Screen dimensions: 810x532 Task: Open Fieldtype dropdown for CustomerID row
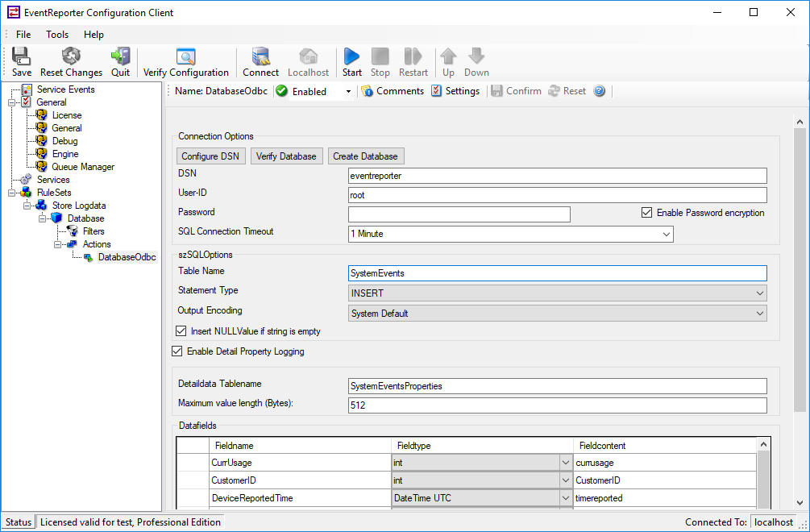[566, 480]
